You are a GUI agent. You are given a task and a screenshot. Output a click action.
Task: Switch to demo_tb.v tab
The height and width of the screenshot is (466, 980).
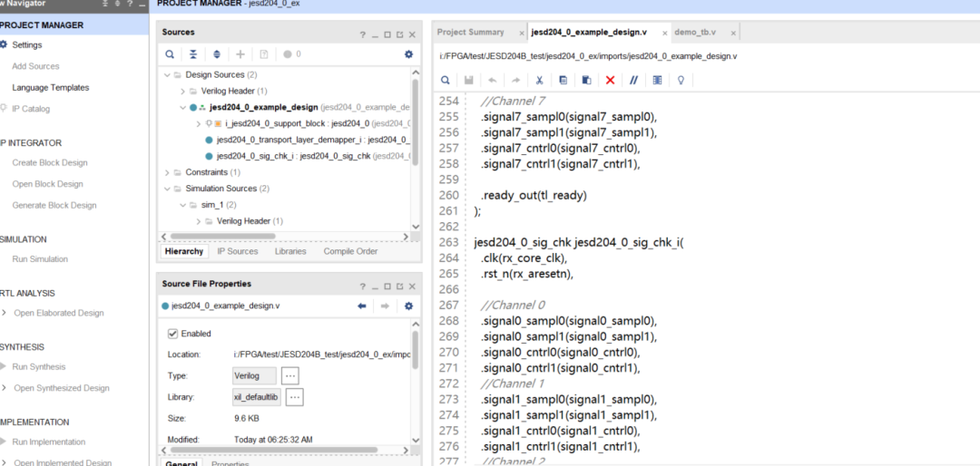click(x=695, y=32)
